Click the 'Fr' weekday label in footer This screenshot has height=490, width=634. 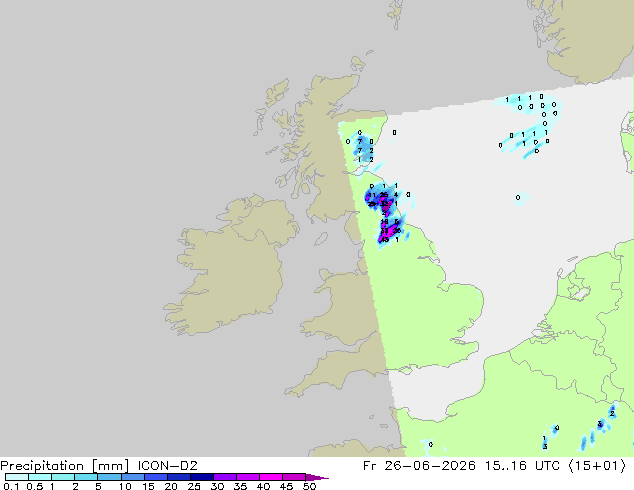coord(369,466)
